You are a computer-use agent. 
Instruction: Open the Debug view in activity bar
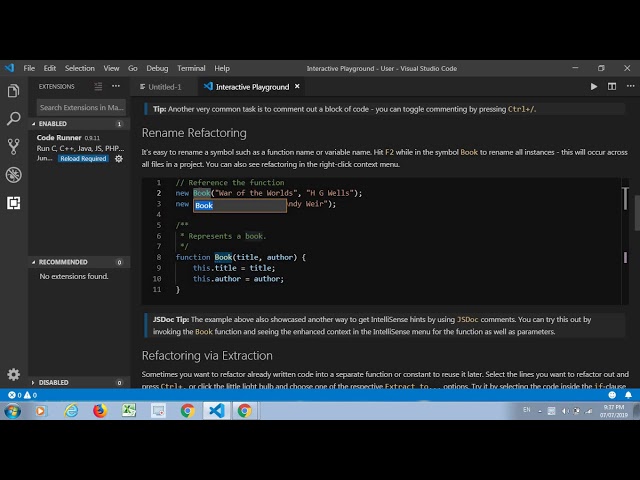click(13, 175)
